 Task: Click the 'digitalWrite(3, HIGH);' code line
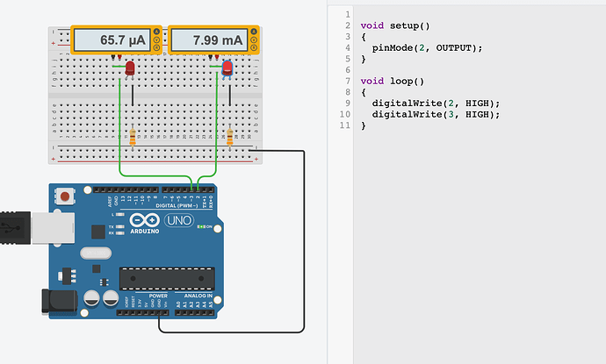coord(436,115)
